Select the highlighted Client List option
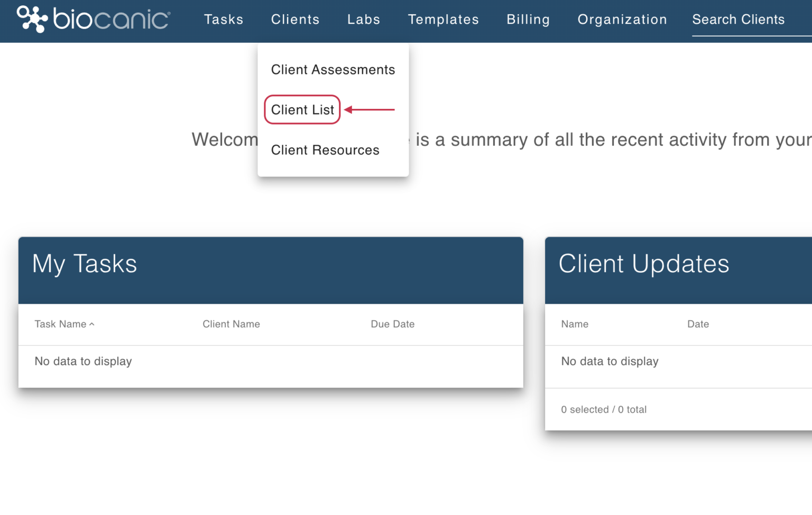The height and width of the screenshot is (515, 812). click(302, 109)
